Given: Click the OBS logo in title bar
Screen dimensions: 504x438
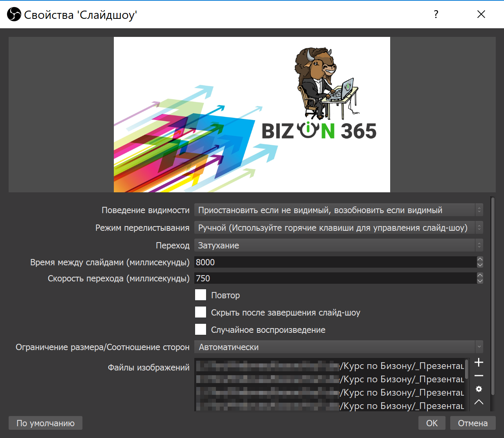Looking at the screenshot, I should [x=14, y=15].
